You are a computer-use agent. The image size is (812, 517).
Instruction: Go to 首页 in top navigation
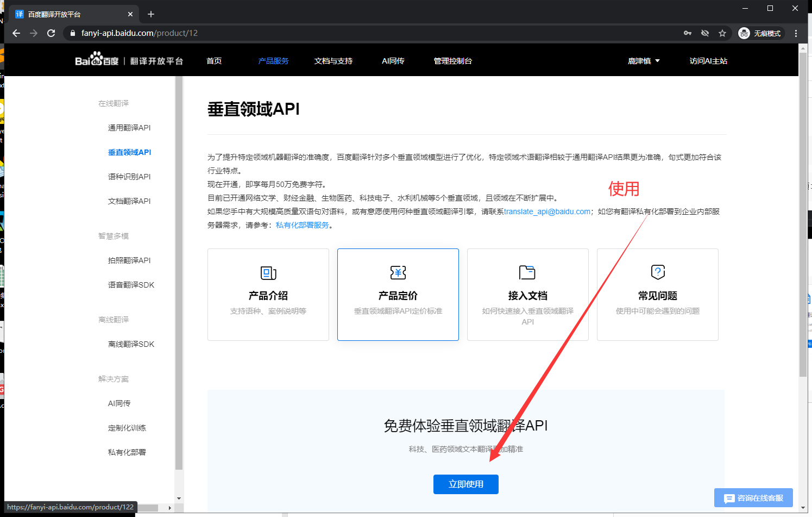tap(214, 61)
